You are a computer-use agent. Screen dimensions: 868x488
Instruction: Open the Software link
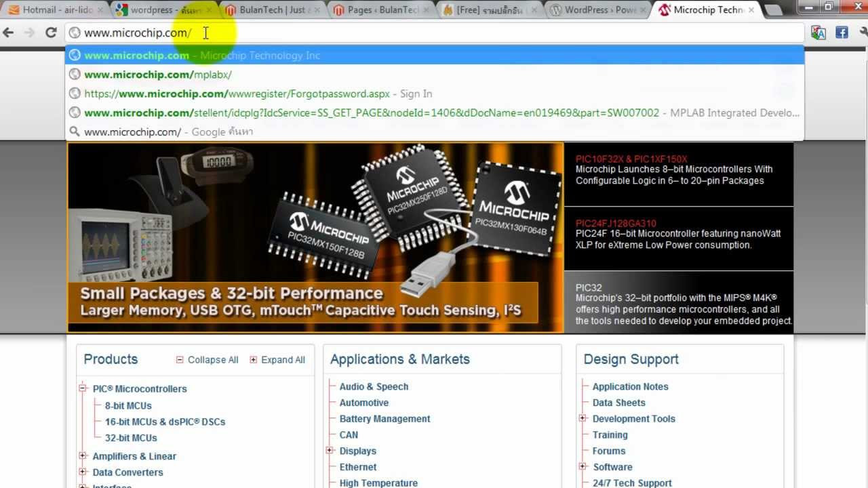point(612,467)
